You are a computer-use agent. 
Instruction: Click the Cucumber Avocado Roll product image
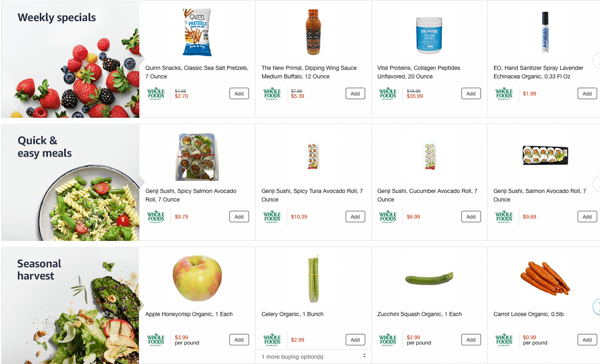(x=429, y=156)
